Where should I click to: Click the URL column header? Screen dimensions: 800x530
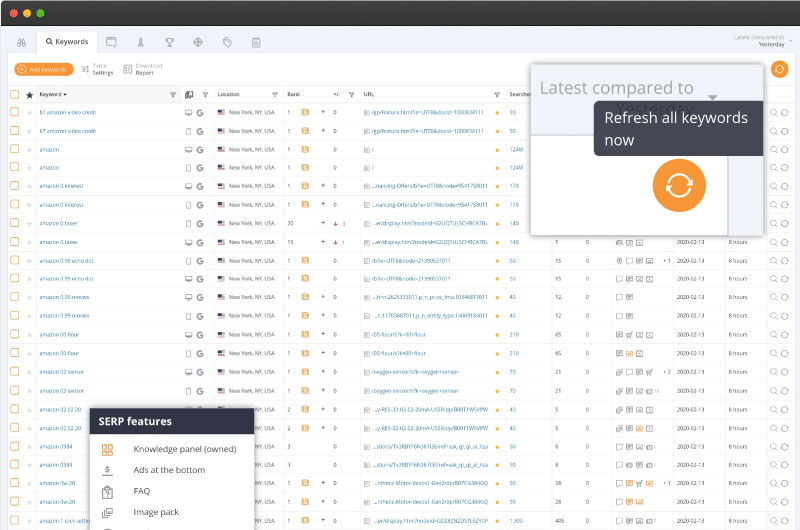(368, 94)
